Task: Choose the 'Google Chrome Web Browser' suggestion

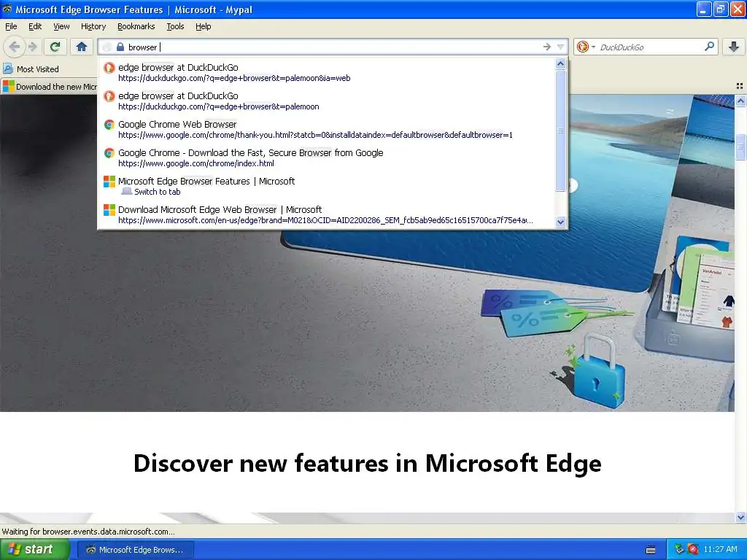Action: [x=326, y=130]
